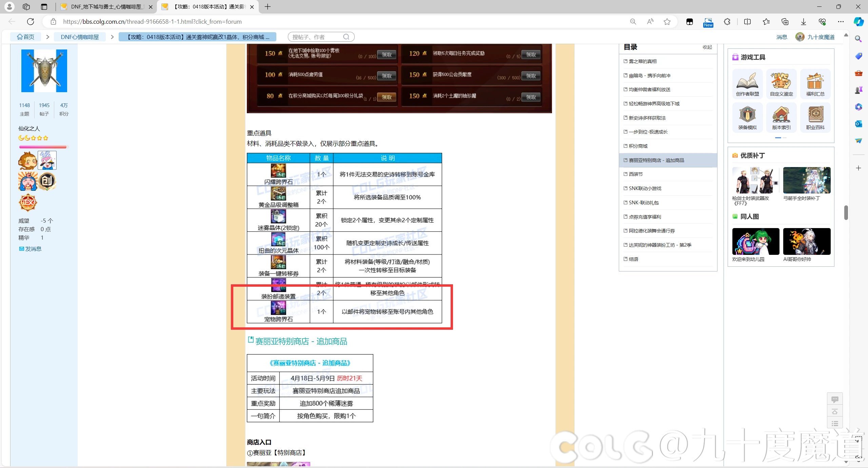The height and width of the screenshot is (468, 868).
Task: Go to 首页 breadcrumb
Action: (26, 37)
